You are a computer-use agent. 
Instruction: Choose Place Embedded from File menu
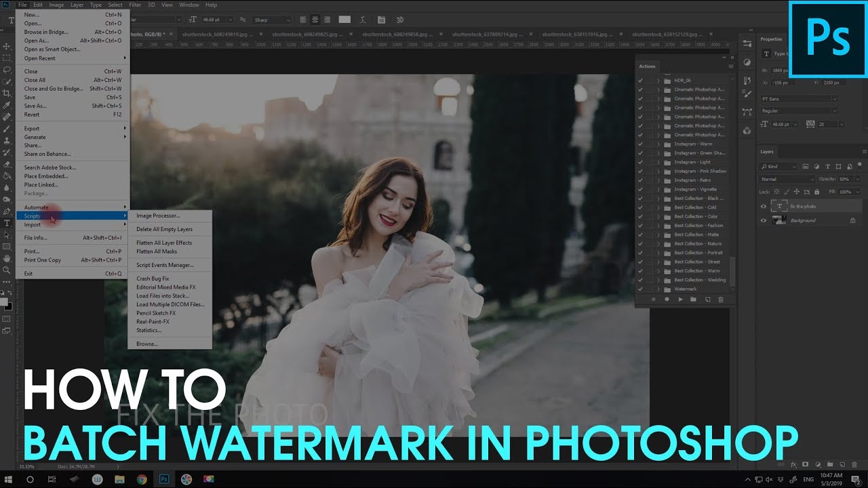pyautogui.click(x=73, y=176)
